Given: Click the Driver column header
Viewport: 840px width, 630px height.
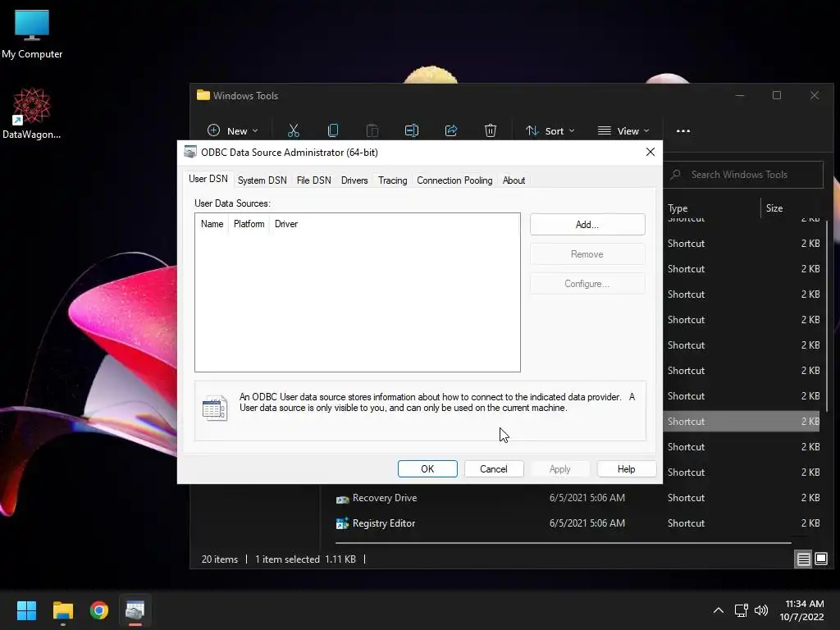Looking at the screenshot, I should click(x=286, y=224).
